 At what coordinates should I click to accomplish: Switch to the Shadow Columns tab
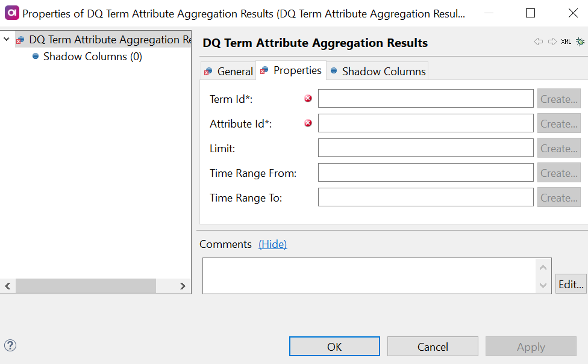point(377,71)
